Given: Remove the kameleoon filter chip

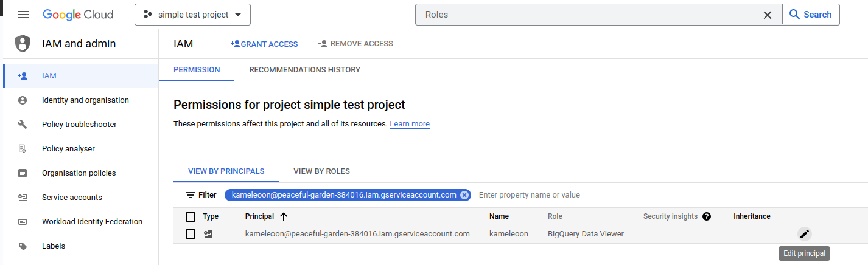Looking at the screenshot, I should (x=464, y=195).
